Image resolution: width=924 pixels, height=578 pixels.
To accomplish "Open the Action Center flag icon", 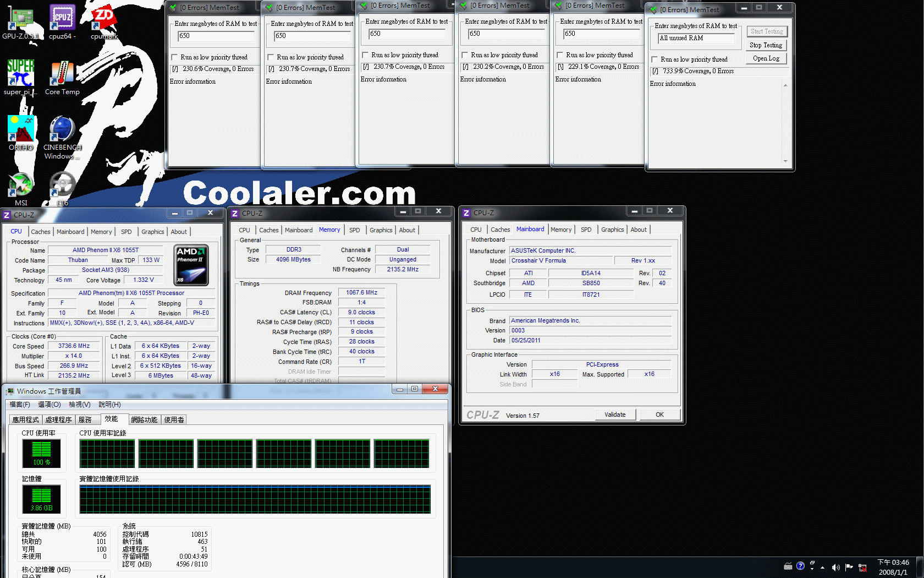I will [849, 567].
